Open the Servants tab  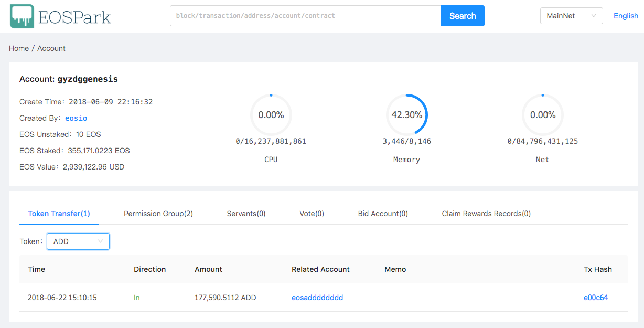[246, 214]
